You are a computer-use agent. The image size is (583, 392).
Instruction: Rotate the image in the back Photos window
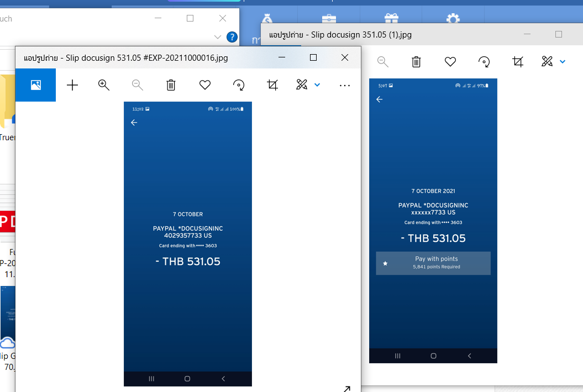coord(484,62)
